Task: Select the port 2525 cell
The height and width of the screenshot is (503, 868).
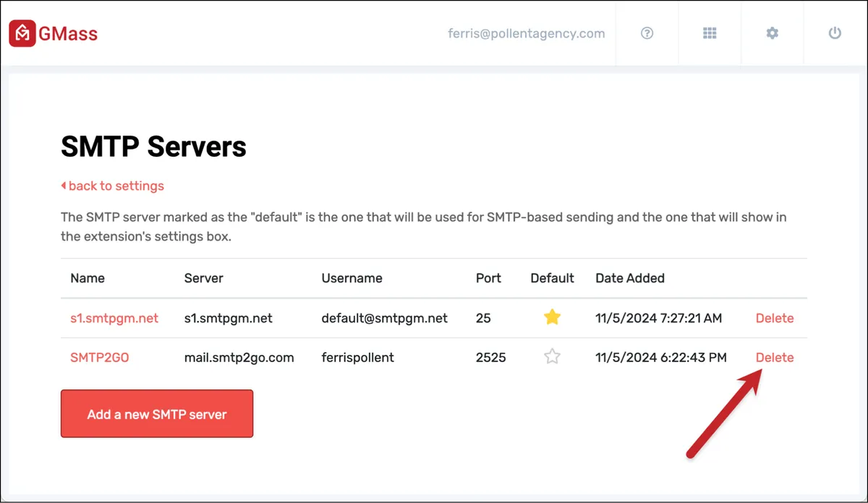Action: pyautogui.click(x=491, y=357)
